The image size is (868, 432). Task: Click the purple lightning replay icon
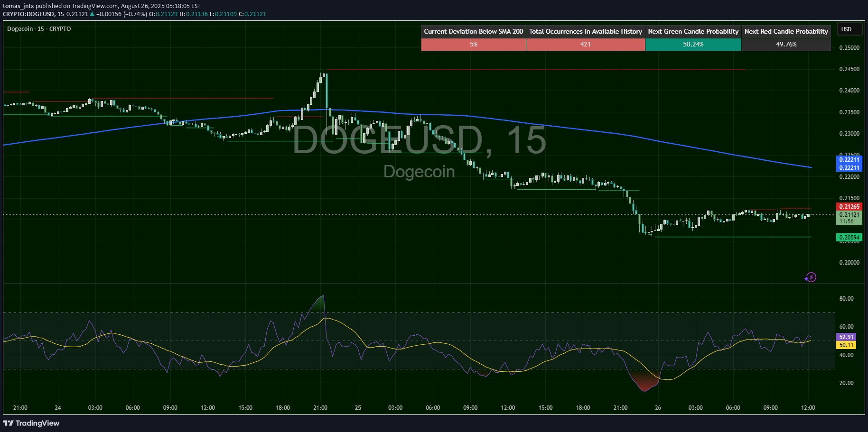(x=811, y=277)
